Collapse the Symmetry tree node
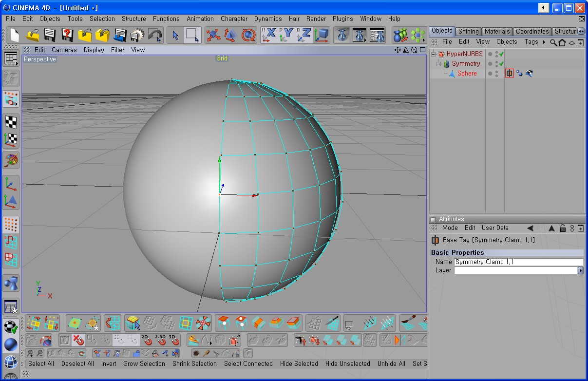Image resolution: width=588 pixels, height=381 pixels. [438, 64]
